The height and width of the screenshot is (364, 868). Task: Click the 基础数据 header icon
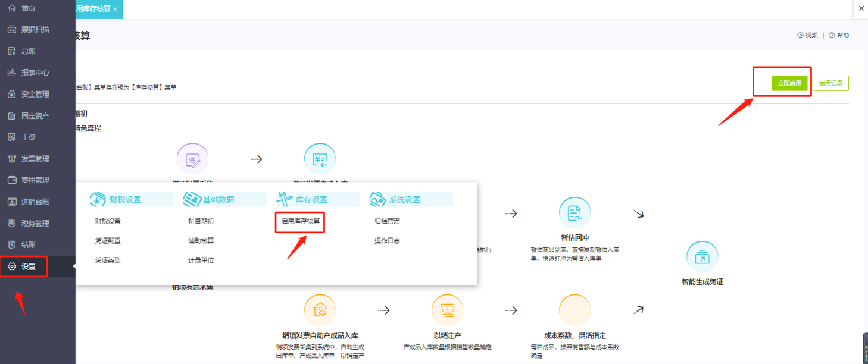pos(192,199)
